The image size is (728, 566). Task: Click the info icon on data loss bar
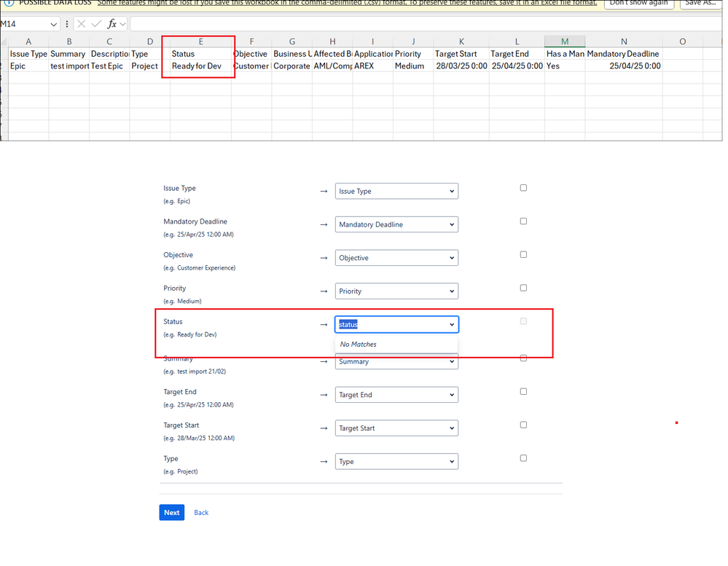8,2
